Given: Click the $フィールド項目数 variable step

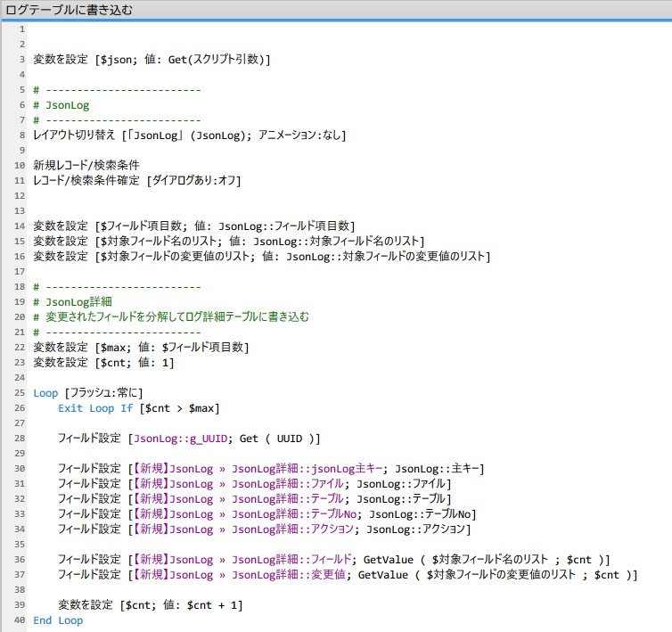Looking at the screenshot, I should coord(193,226).
